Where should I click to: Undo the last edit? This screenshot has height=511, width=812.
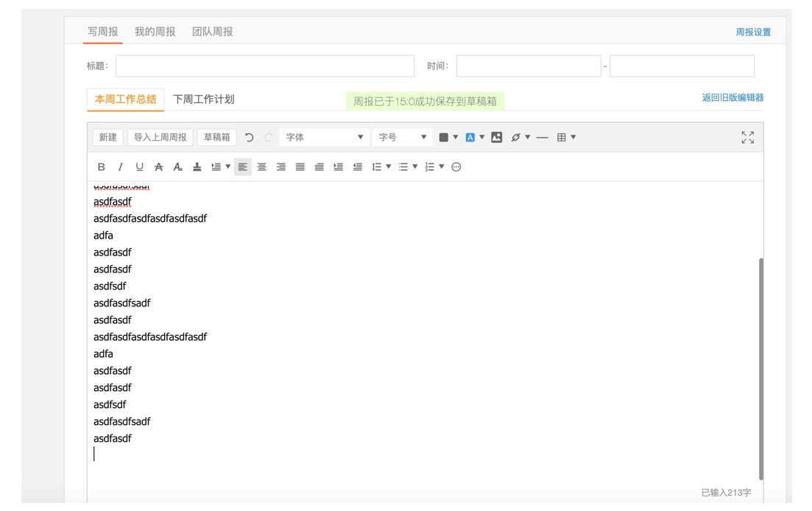(x=249, y=137)
